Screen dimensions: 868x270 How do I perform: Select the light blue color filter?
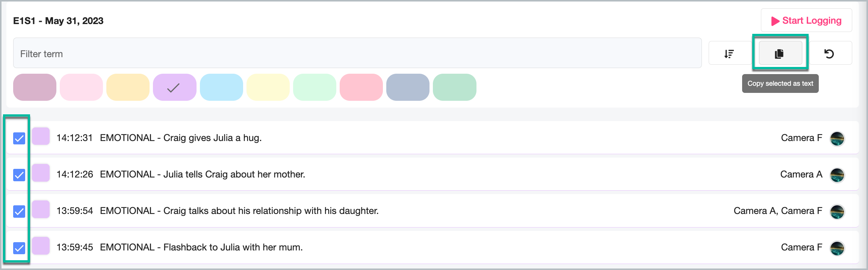coord(221,87)
